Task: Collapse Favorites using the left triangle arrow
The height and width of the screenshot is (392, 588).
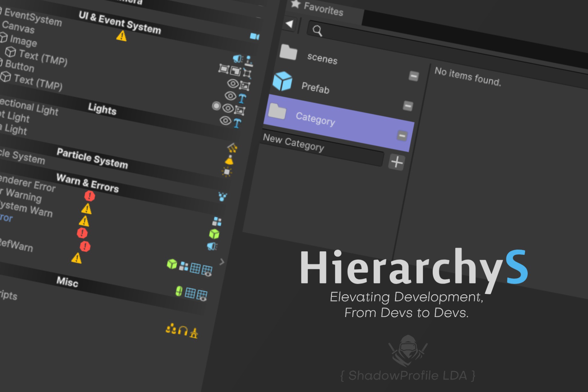Action: point(289,24)
